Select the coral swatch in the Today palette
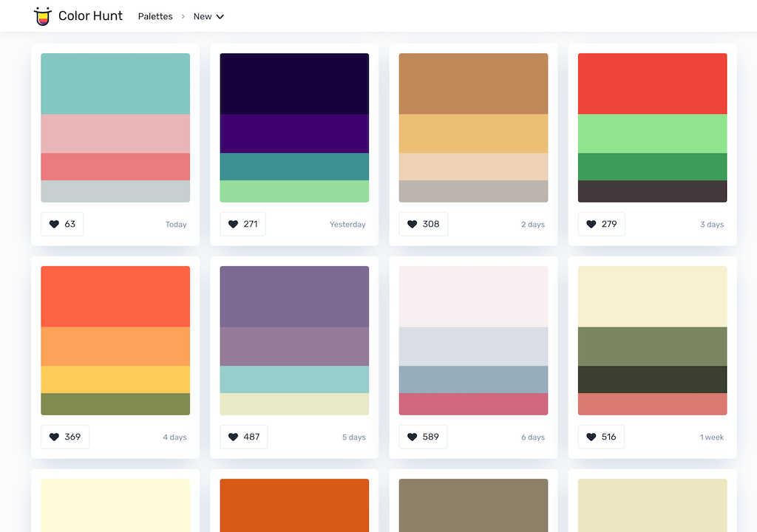 pos(115,166)
